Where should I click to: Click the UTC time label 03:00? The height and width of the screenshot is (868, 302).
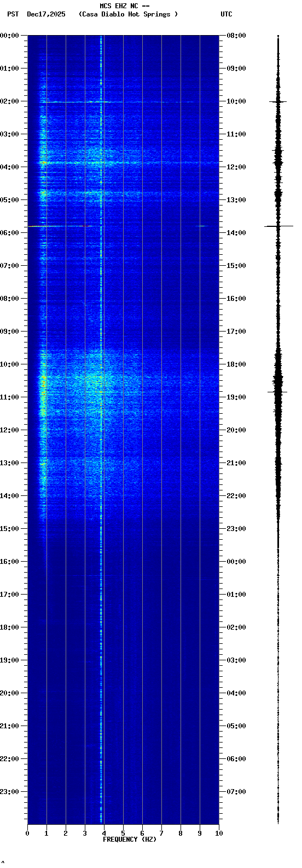pyautogui.click(x=236, y=660)
